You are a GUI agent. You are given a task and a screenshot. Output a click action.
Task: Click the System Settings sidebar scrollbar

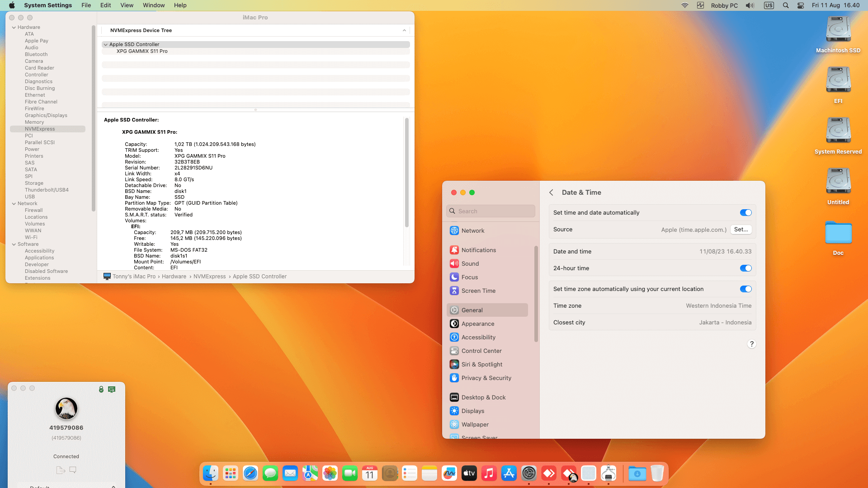(536, 294)
